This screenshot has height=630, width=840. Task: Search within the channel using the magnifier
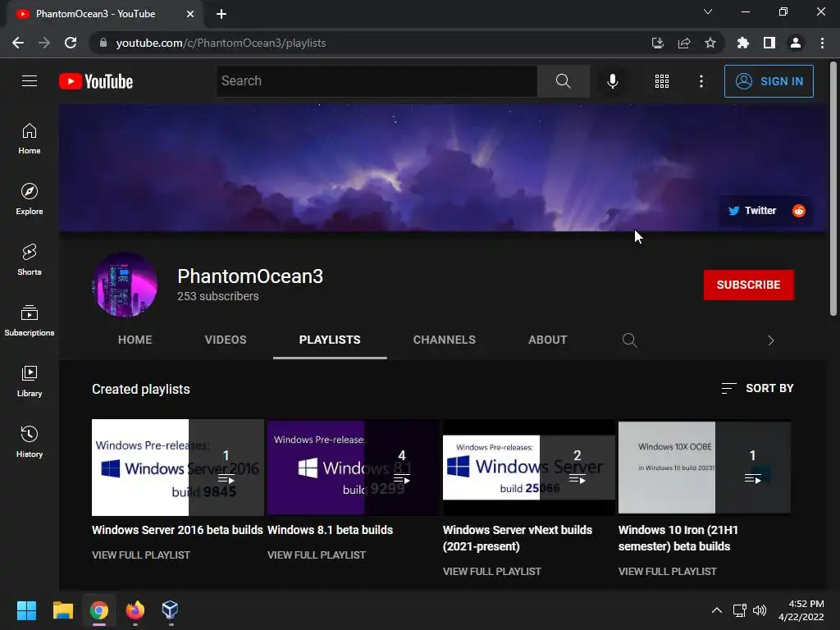[x=629, y=340]
